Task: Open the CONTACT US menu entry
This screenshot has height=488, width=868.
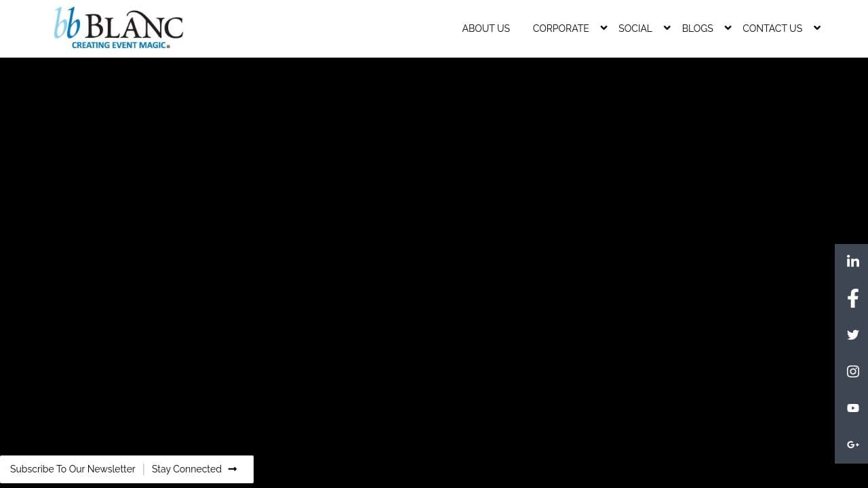Action: point(772,28)
